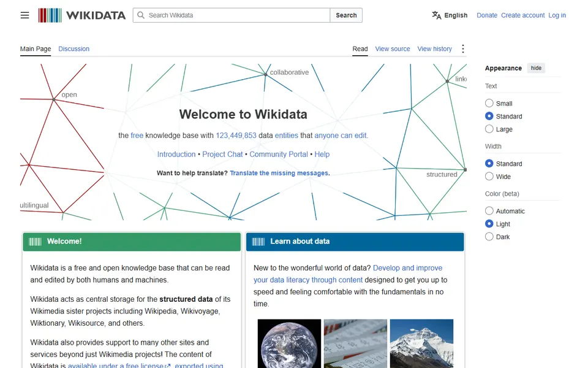This screenshot has width=588, height=368.
Task: Click 'anyone can edit' link
Action: tap(341, 136)
